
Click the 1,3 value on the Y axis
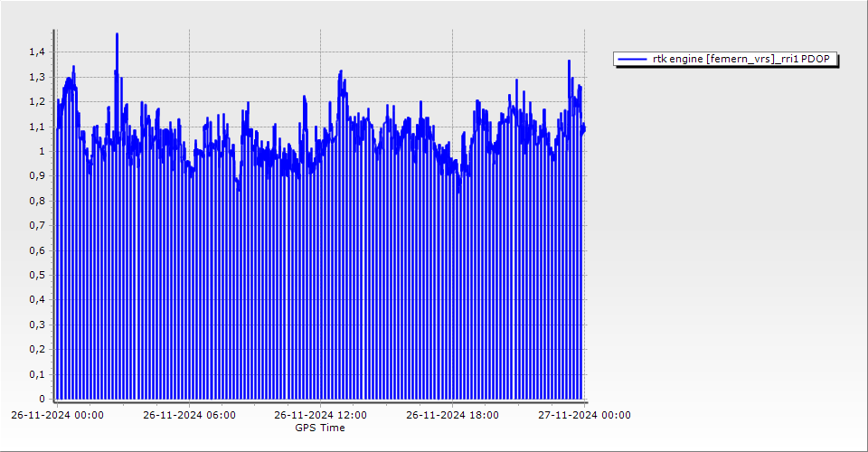[x=35, y=78]
